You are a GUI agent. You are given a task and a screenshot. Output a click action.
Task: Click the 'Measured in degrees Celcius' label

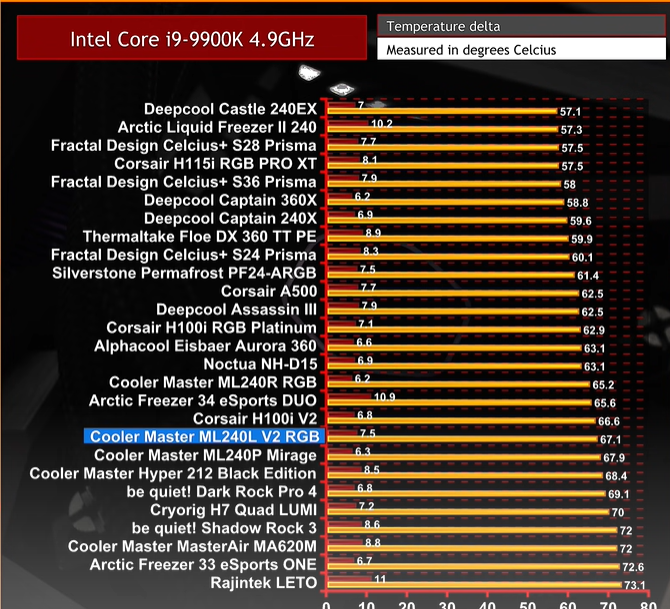pyautogui.click(x=471, y=50)
